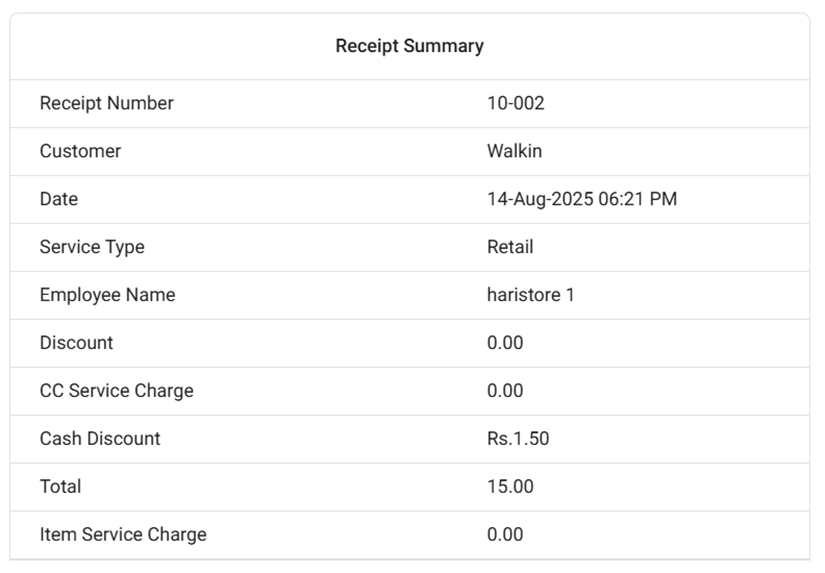Screen dimensions: 825x573
Task: Select employee value haristore 1
Action: tap(530, 295)
